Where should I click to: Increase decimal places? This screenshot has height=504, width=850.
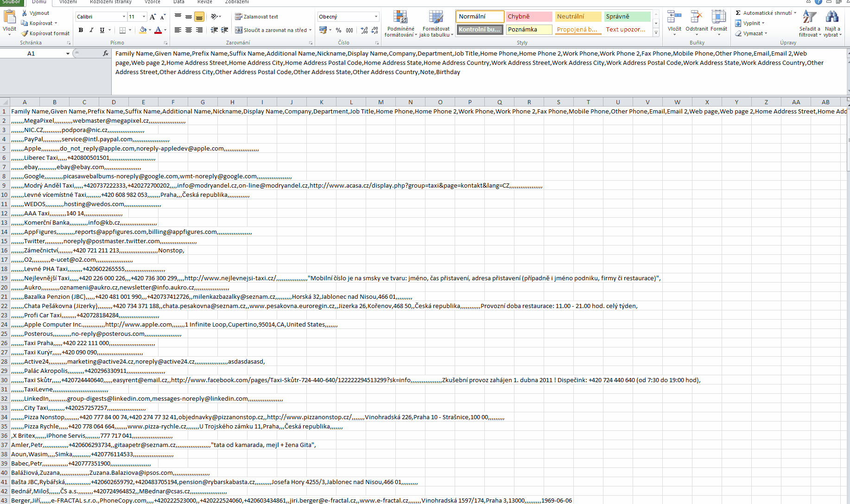(364, 30)
